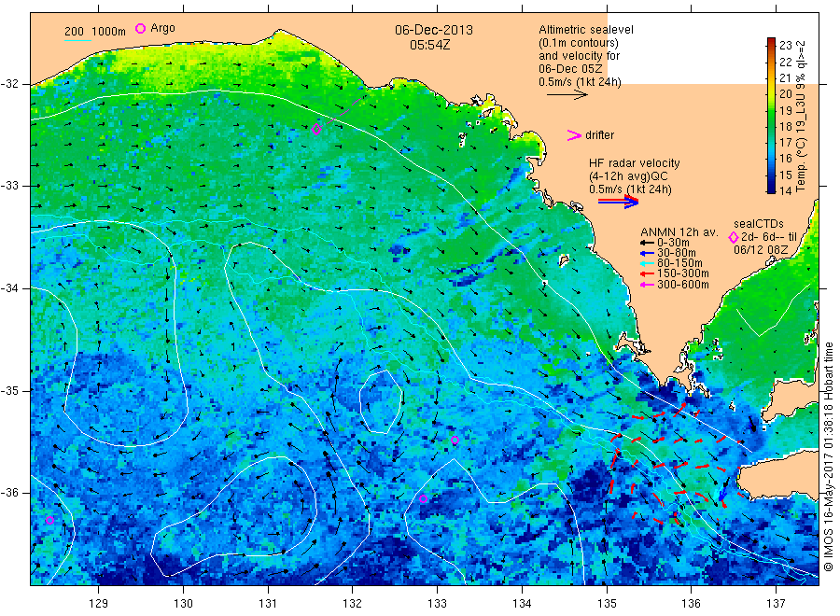Click the Argo float marker near 132.8°E, 36°S
The width and height of the screenshot is (840, 616).
point(423,498)
